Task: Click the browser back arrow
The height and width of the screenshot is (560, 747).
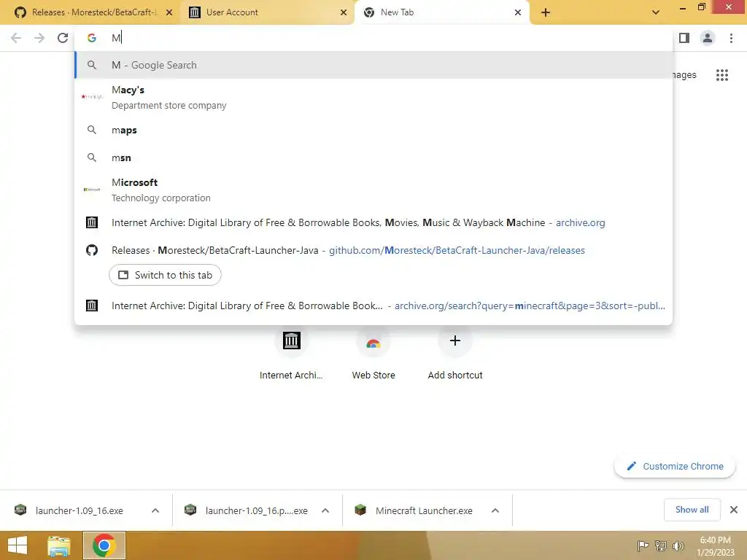Action: (x=16, y=38)
